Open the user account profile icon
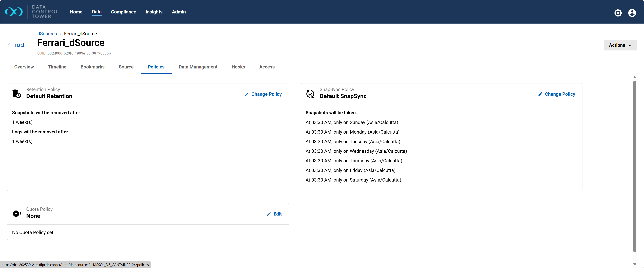 (632, 13)
